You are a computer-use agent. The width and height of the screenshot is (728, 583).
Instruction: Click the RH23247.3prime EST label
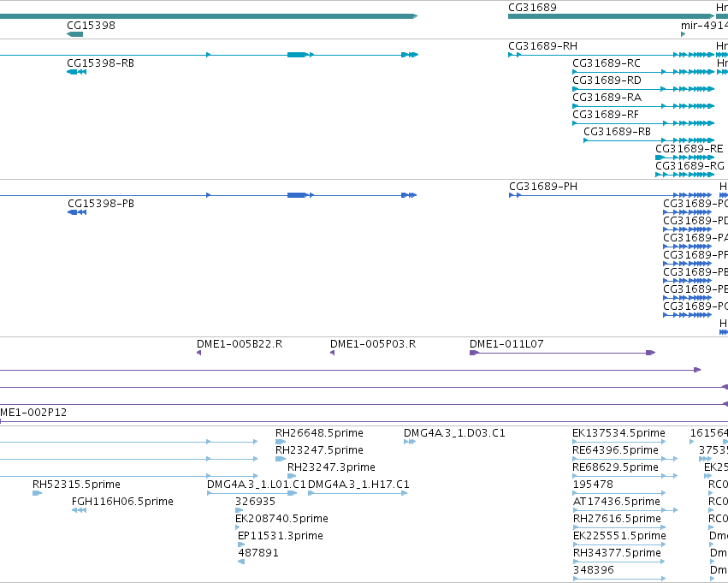[x=331, y=467]
